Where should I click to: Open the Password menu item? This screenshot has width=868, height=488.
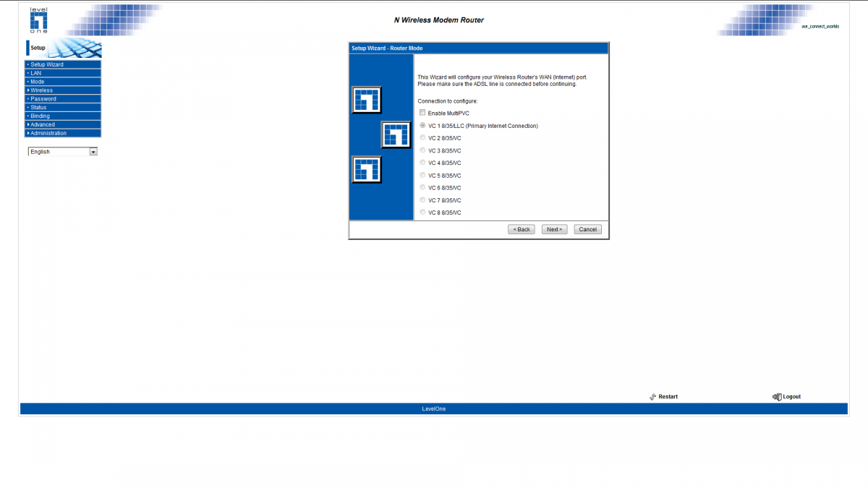coord(63,98)
